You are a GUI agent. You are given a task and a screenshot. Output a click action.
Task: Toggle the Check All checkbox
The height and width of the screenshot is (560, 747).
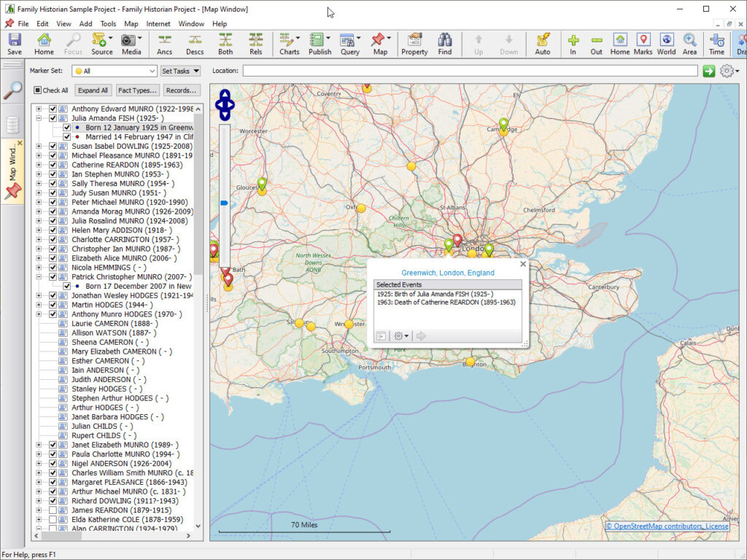click(38, 90)
